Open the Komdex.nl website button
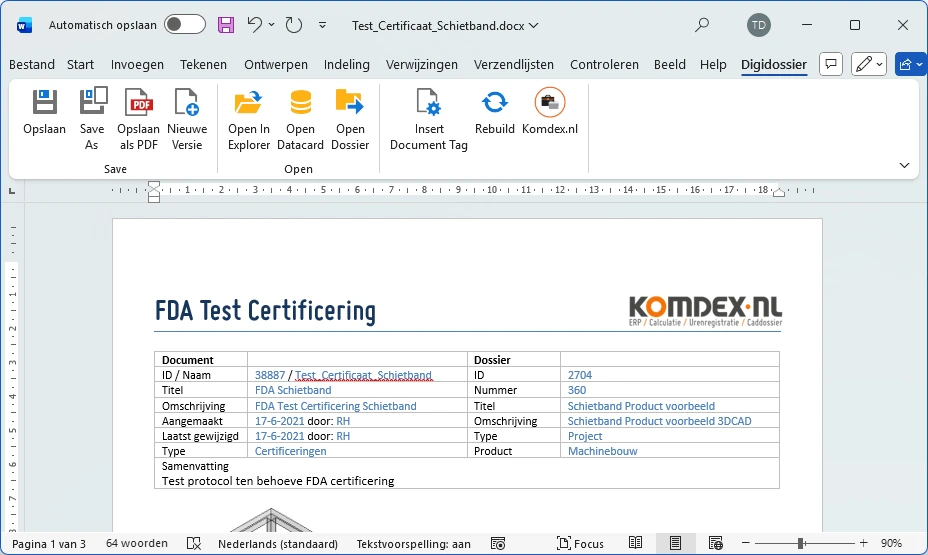Viewport: 928px width, 555px height. [549, 102]
